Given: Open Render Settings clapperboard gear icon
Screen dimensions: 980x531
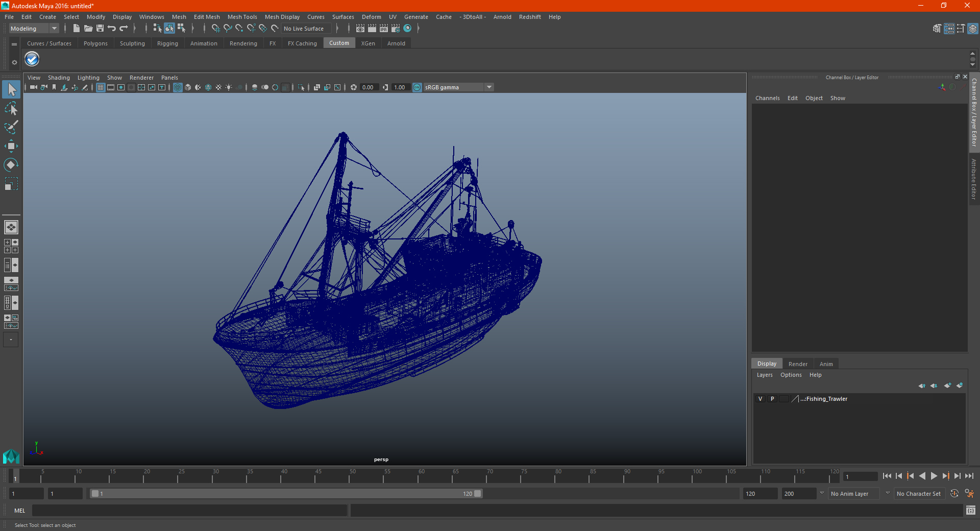Looking at the screenshot, I should (x=396, y=29).
